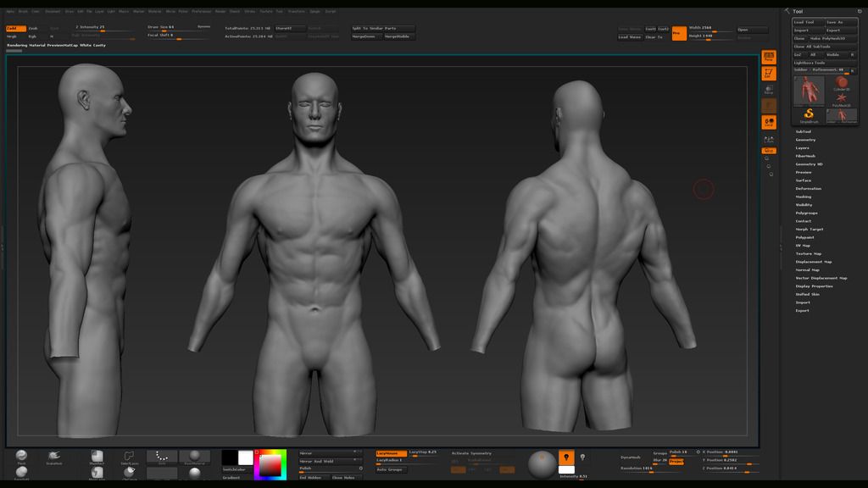Toggle the LazyMouse button
868x488 pixels.
pyautogui.click(x=391, y=452)
